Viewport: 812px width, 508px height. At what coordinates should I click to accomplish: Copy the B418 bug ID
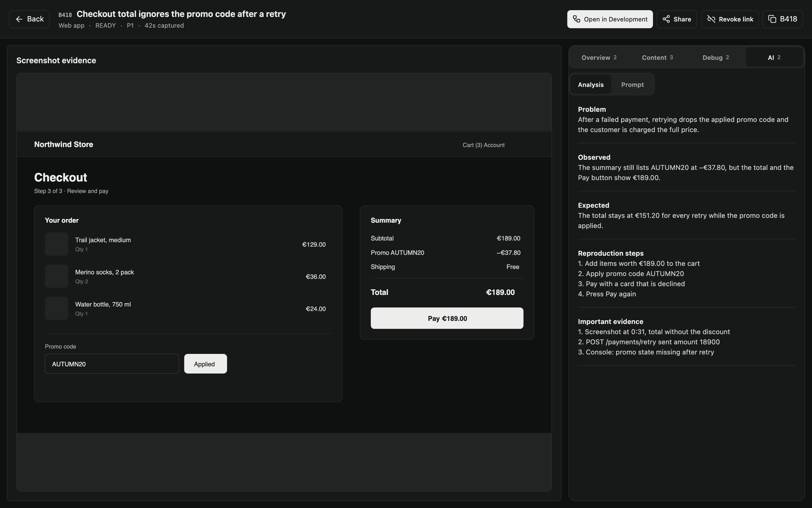782,19
